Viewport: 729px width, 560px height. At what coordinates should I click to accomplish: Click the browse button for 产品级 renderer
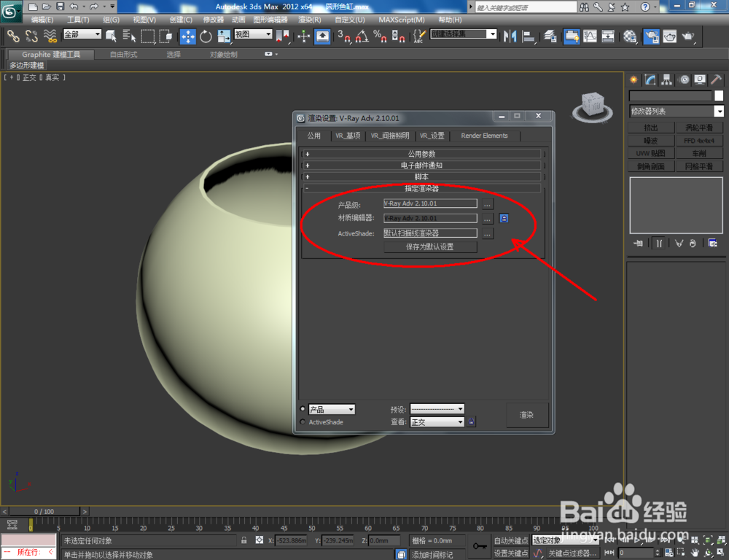click(x=487, y=203)
